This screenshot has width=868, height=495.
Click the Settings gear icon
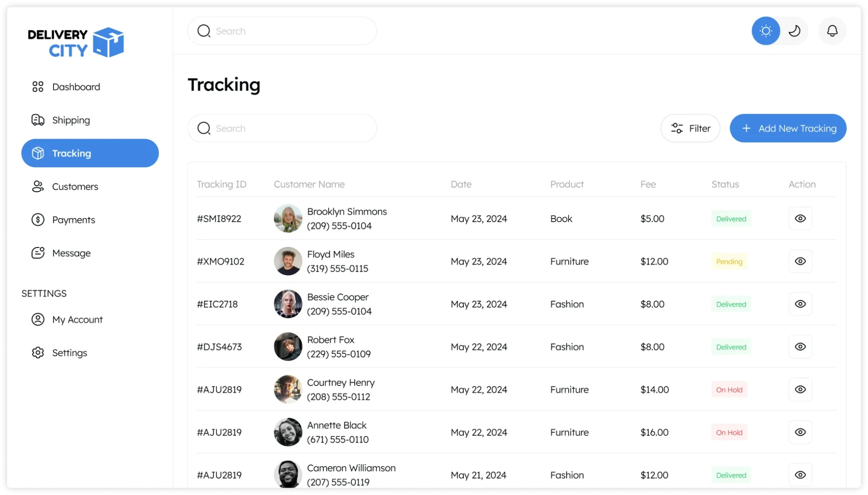[38, 352]
